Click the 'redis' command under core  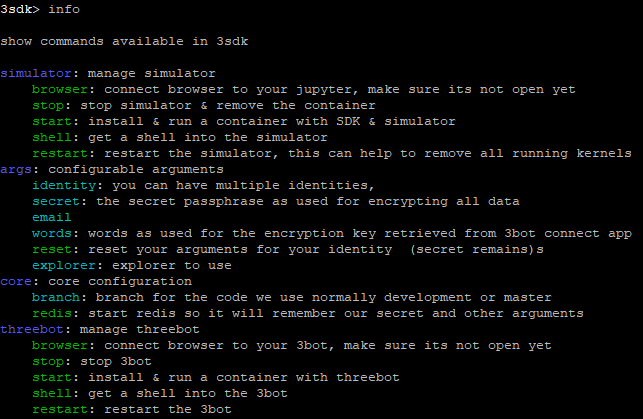click(x=52, y=313)
